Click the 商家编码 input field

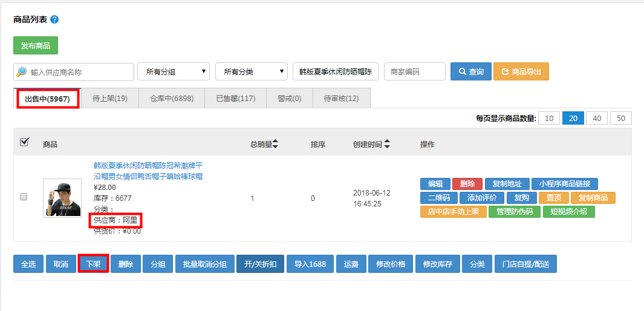(414, 71)
